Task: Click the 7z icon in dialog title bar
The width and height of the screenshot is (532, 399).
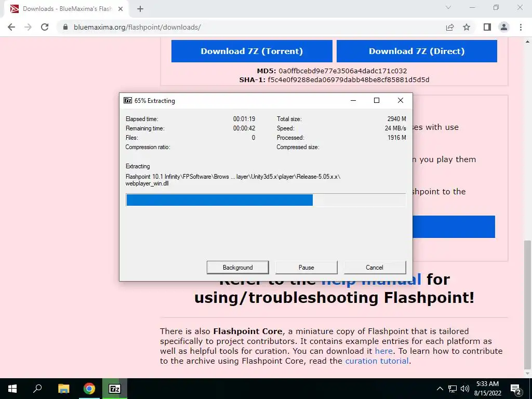Action: pyautogui.click(x=128, y=100)
